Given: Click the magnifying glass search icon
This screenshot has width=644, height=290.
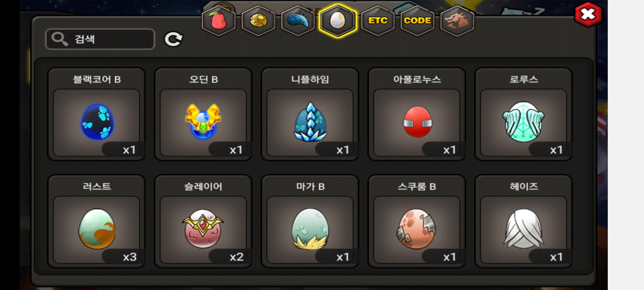Looking at the screenshot, I should 60,39.
